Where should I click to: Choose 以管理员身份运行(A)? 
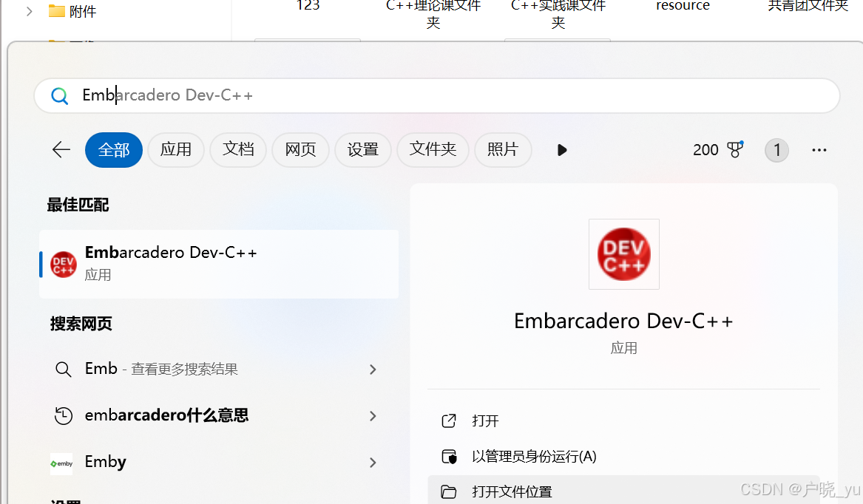[623, 456]
